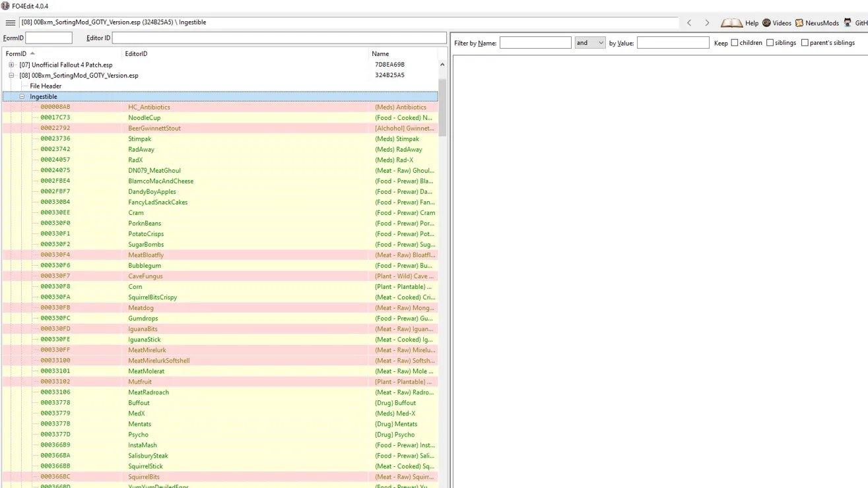Open NexusMods page
This screenshot has height=488, width=868.
[817, 23]
